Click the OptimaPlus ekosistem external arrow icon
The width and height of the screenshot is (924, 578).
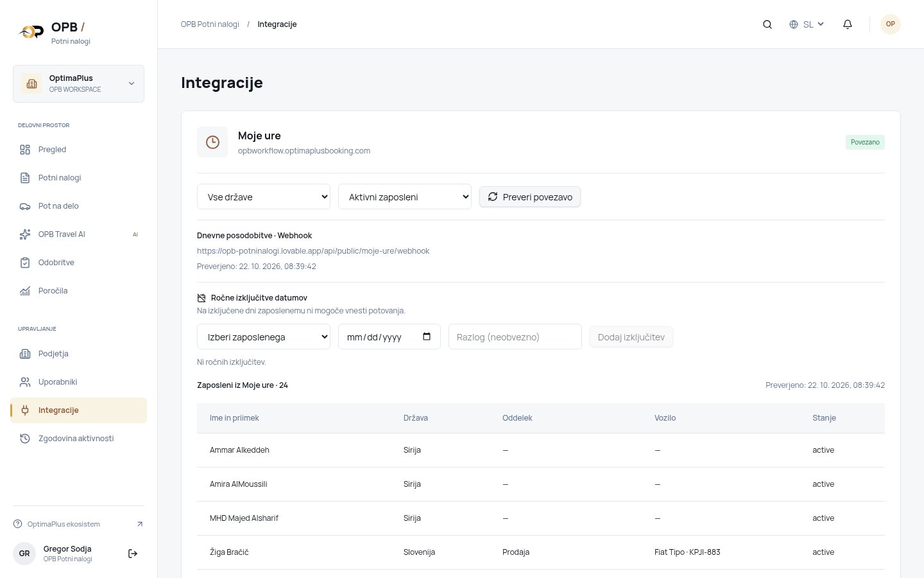click(140, 524)
